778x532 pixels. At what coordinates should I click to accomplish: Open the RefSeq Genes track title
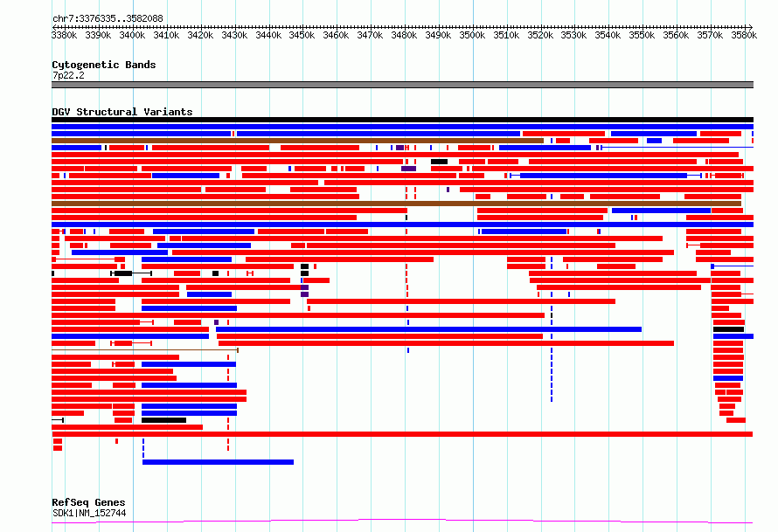coord(88,502)
